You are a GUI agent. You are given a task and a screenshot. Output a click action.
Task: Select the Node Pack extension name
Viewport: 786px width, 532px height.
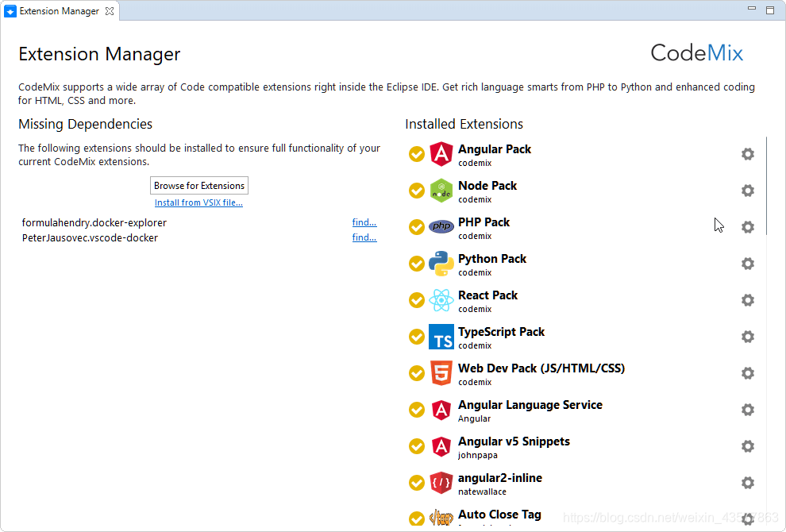[x=487, y=186]
